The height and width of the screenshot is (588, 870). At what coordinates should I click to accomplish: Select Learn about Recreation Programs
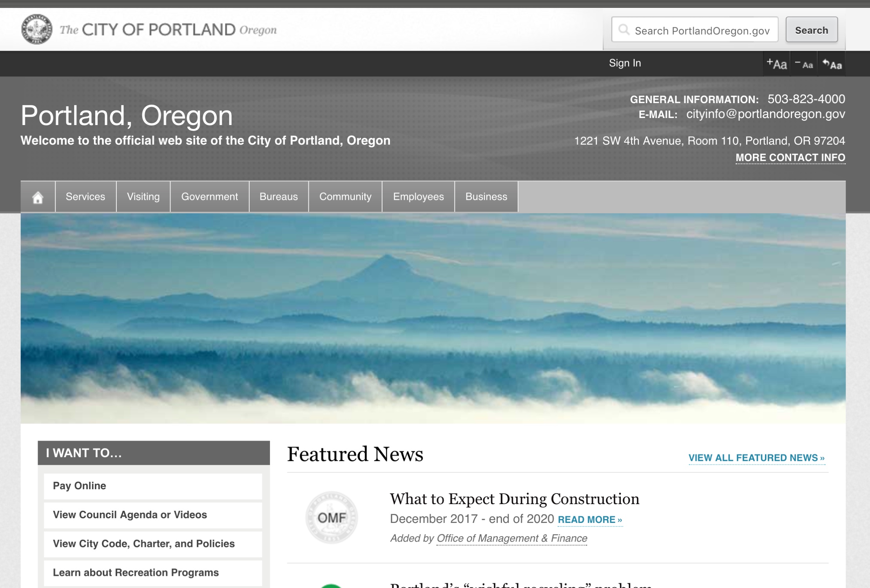point(153,573)
